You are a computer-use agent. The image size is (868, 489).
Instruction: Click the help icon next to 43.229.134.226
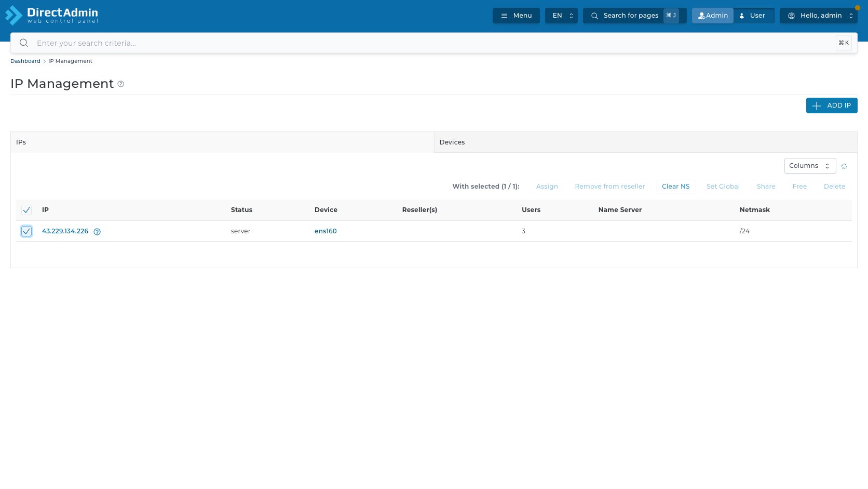tap(97, 232)
